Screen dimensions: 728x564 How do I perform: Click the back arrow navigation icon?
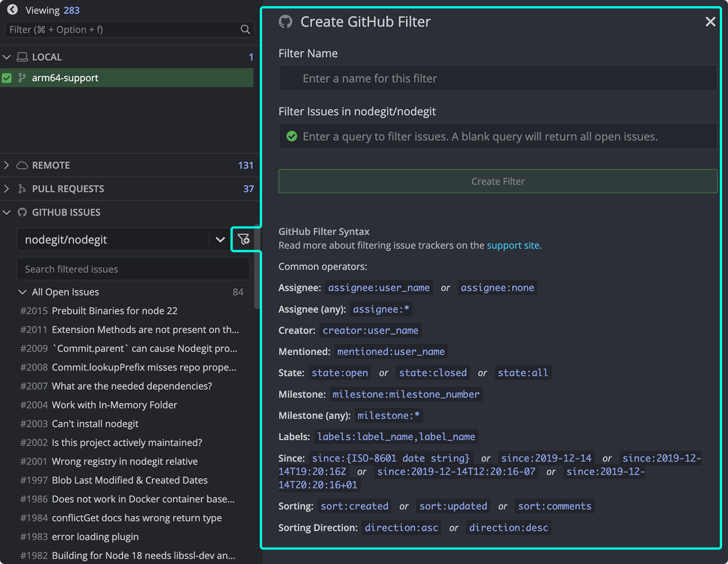[12, 10]
